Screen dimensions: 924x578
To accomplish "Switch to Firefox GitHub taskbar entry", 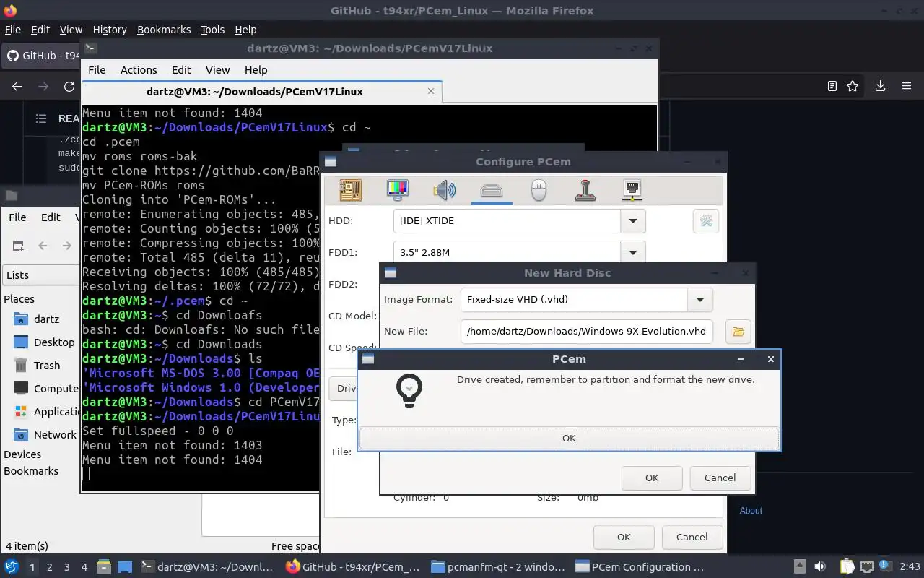I will pos(353,567).
